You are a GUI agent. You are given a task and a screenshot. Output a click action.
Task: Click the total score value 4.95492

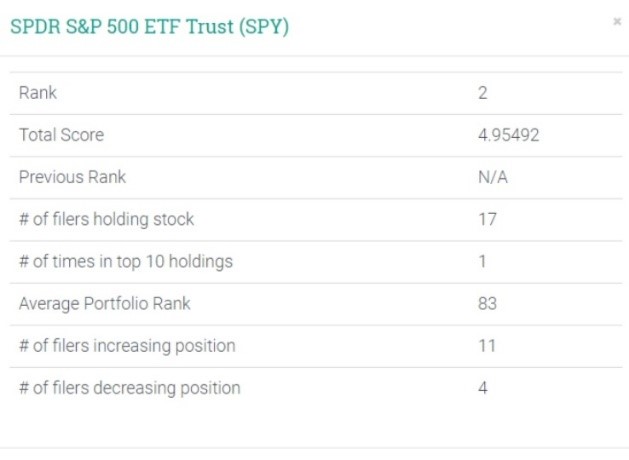click(509, 135)
